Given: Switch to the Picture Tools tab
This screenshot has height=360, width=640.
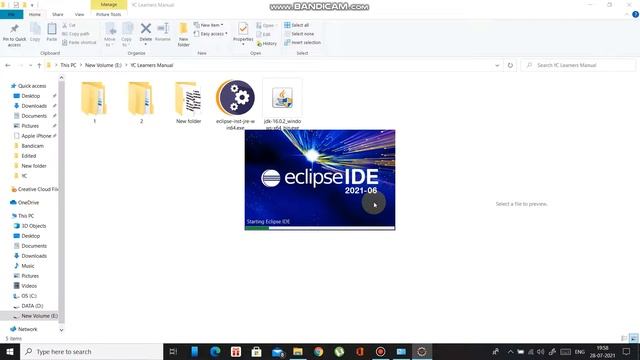Looking at the screenshot, I should [109, 14].
